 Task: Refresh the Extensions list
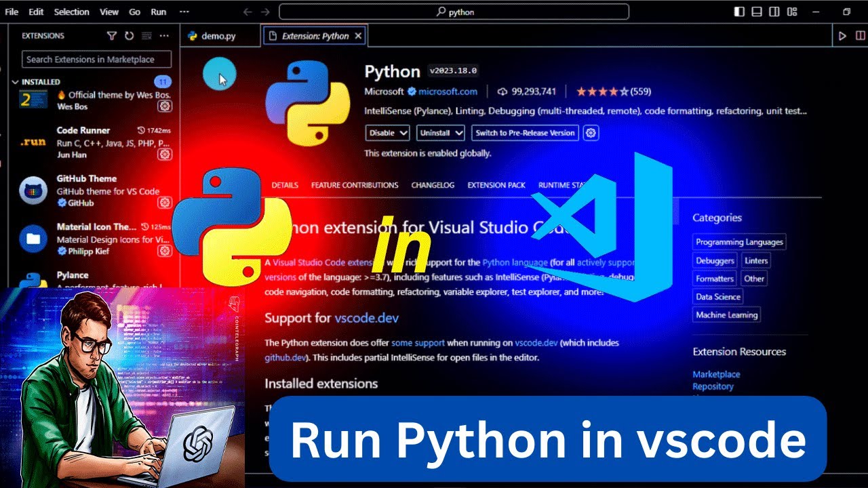[x=129, y=36]
